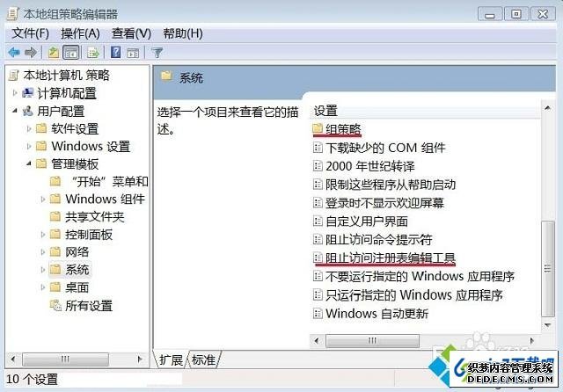Image resolution: width=563 pixels, height=392 pixels.
Task: Collapse the 管理模板 tree node
Action: (x=29, y=163)
